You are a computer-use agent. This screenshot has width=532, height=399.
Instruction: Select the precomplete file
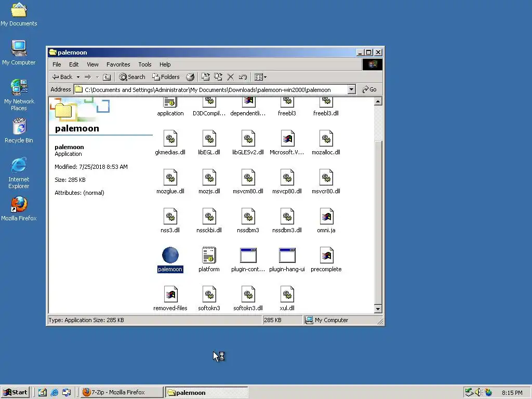pyautogui.click(x=326, y=255)
